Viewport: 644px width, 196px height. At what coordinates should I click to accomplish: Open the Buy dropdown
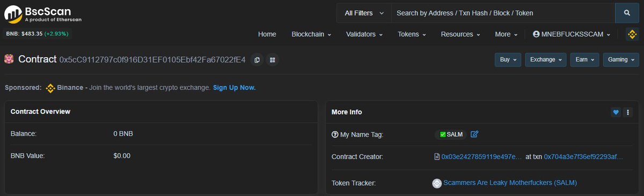[508, 59]
